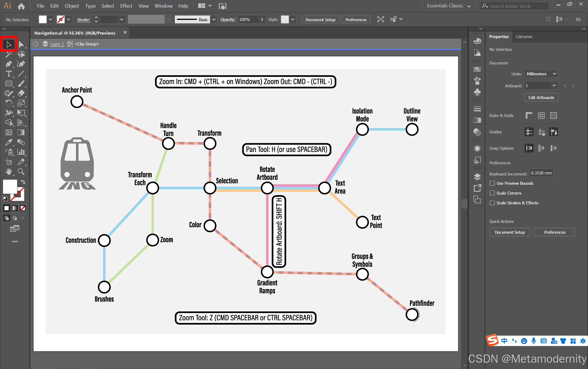Switch to the Libraries tab
The image size is (588, 369).
point(524,37)
